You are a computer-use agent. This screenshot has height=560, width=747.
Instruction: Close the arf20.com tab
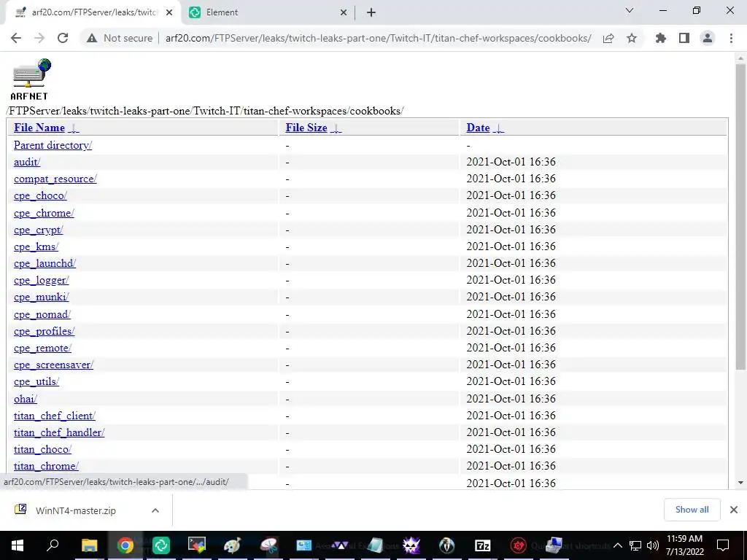pyautogui.click(x=169, y=13)
